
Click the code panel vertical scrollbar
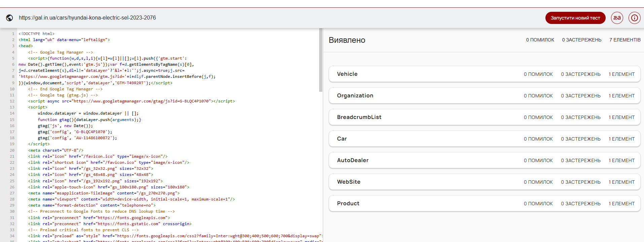click(x=321, y=60)
